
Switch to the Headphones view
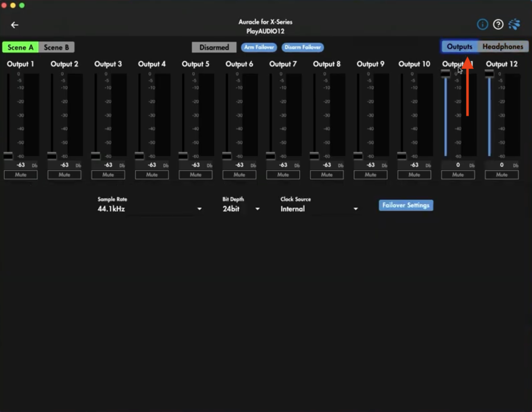(504, 46)
